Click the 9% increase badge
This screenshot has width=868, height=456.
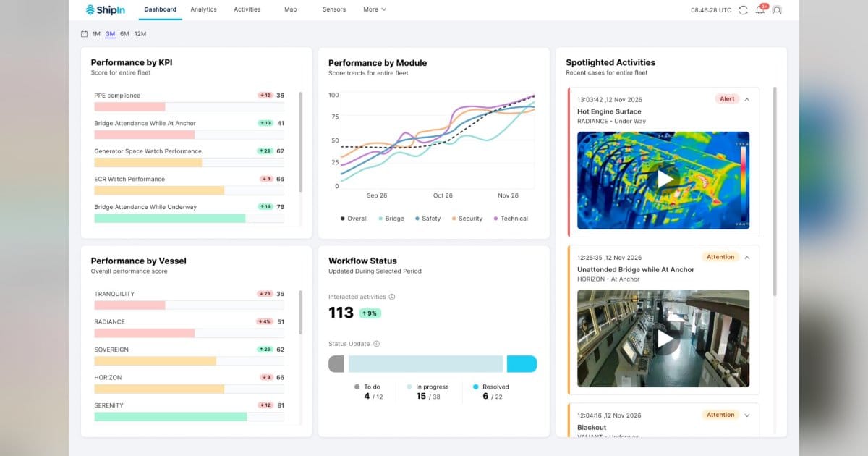point(370,313)
